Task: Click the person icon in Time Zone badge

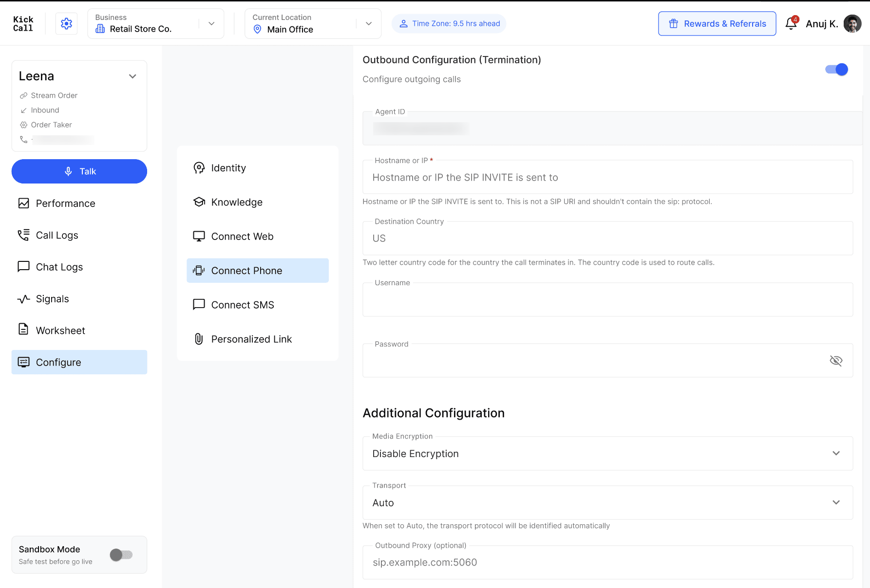Action: [x=403, y=23]
